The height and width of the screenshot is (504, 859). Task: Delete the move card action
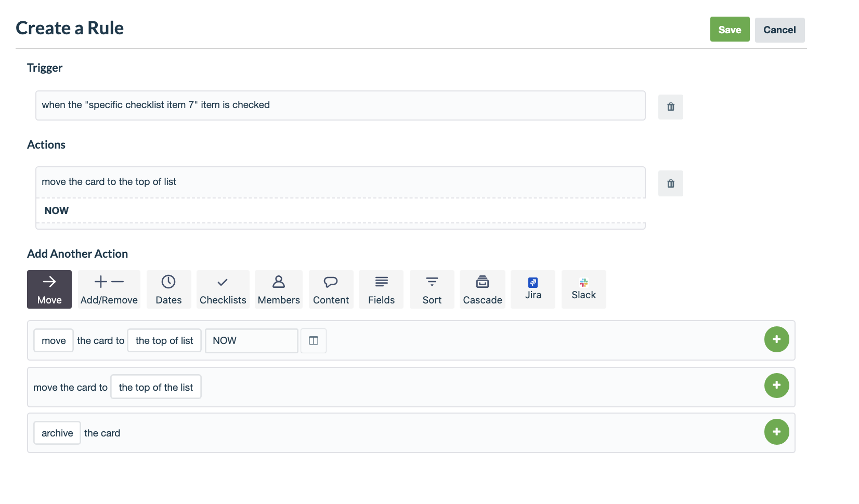[670, 183]
